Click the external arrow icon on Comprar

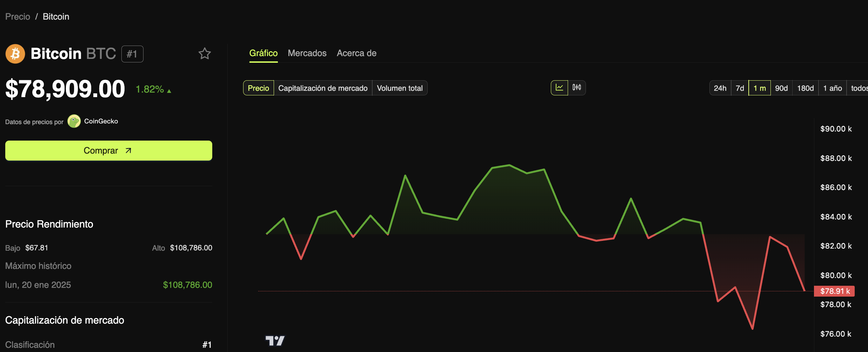pos(128,150)
